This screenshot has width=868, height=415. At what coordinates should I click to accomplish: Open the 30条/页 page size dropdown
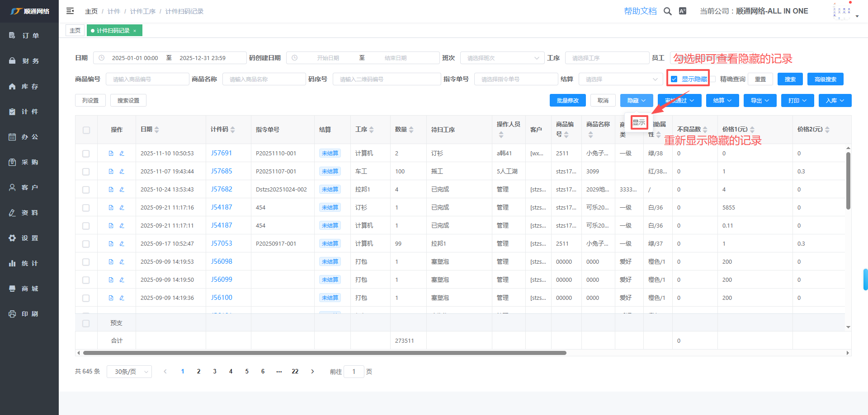[x=129, y=372]
